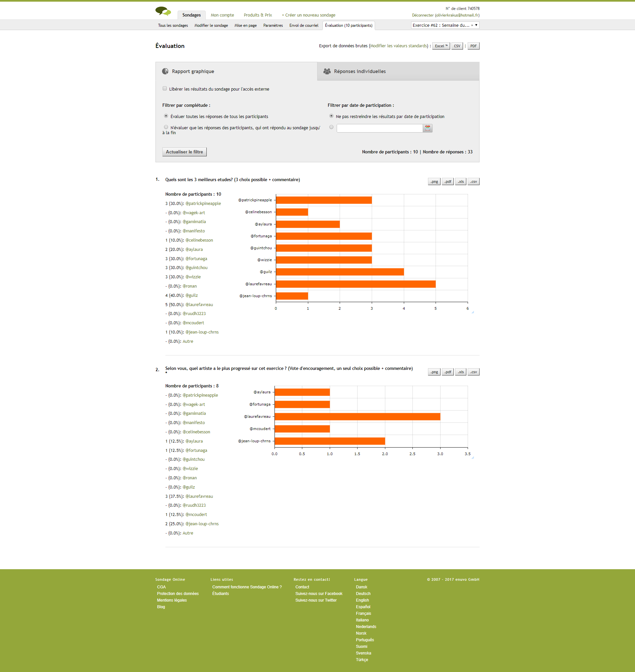
Task: Expand the chart resize handle on question 1
Action: pyautogui.click(x=473, y=313)
